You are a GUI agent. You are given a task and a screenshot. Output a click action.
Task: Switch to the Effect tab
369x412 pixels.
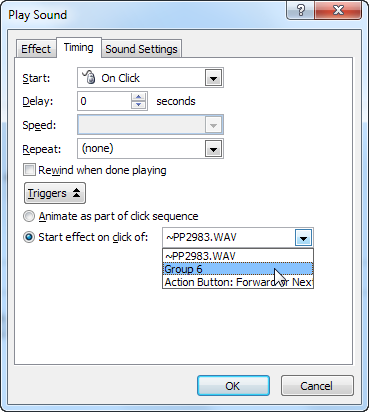(x=36, y=49)
